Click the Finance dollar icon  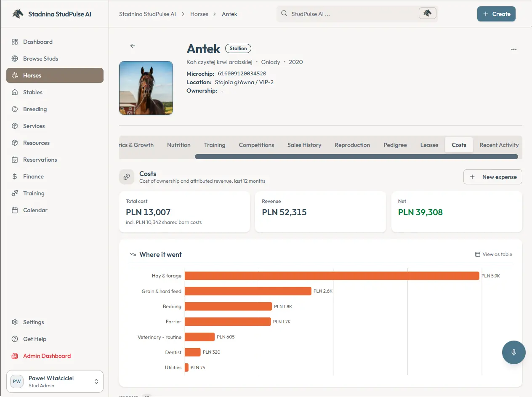click(15, 176)
